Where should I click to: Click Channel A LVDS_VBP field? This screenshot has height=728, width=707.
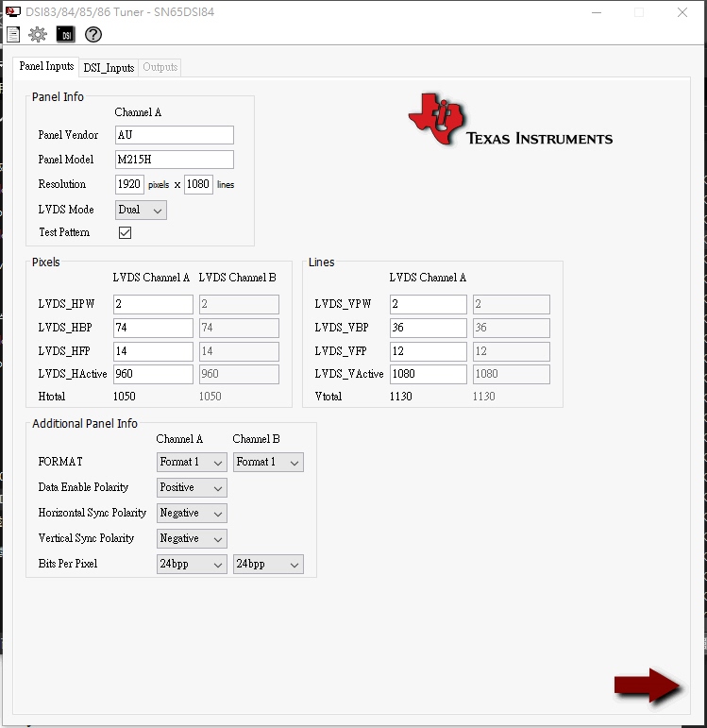point(428,328)
